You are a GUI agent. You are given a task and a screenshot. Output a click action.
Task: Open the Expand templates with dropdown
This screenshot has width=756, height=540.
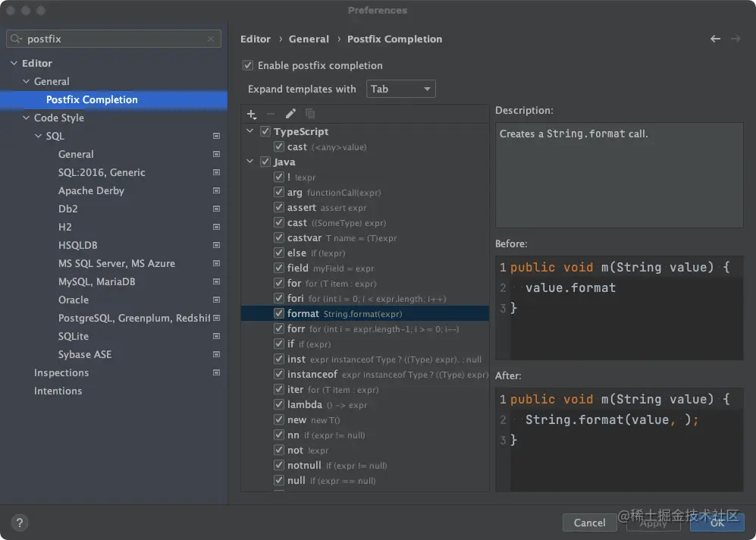400,89
